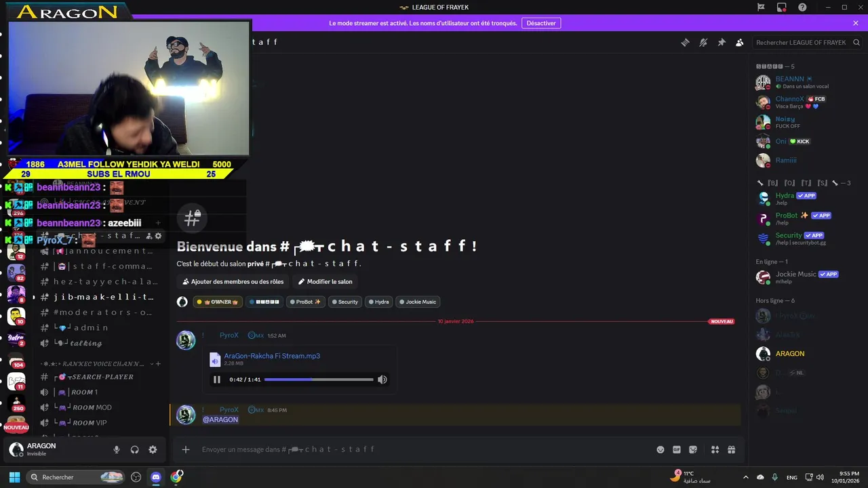The height and width of the screenshot is (488, 868).
Task: Select the Jockie Music role chip
Action: 418,302
